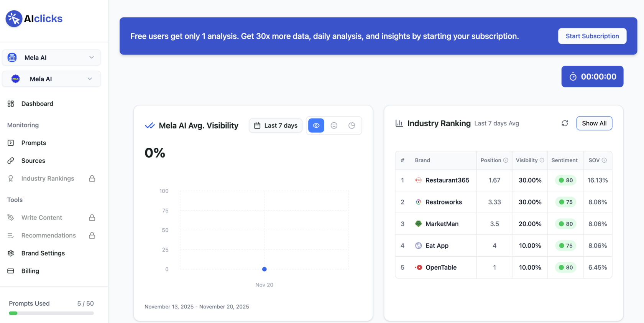Click the Dashboard grid icon
This screenshot has width=644, height=323.
pyautogui.click(x=11, y=104)
